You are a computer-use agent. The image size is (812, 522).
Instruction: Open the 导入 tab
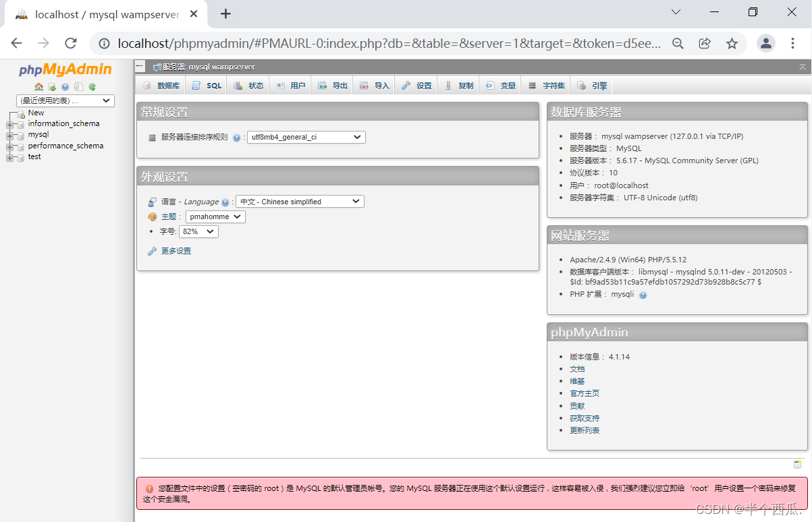coord(374,86)
